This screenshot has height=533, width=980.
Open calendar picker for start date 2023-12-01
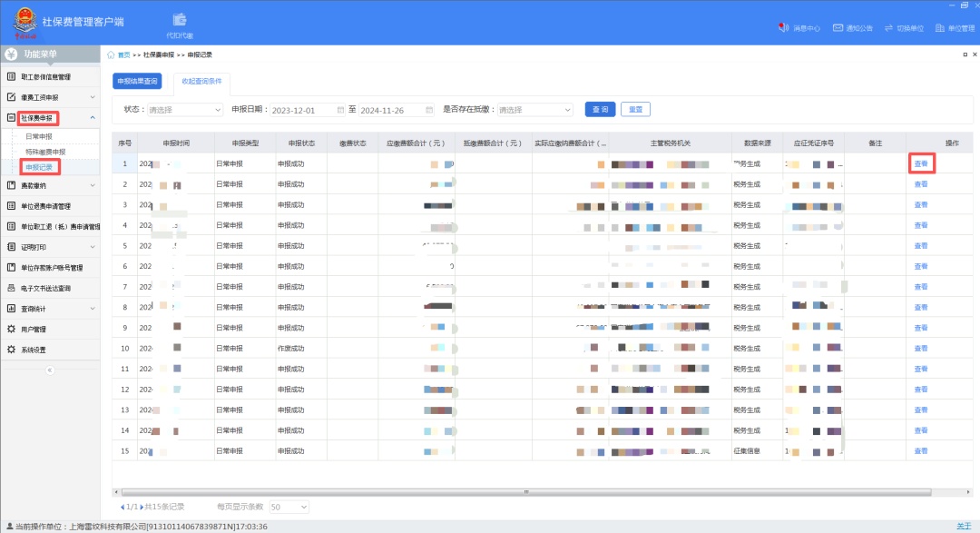(x=339, y=110)
